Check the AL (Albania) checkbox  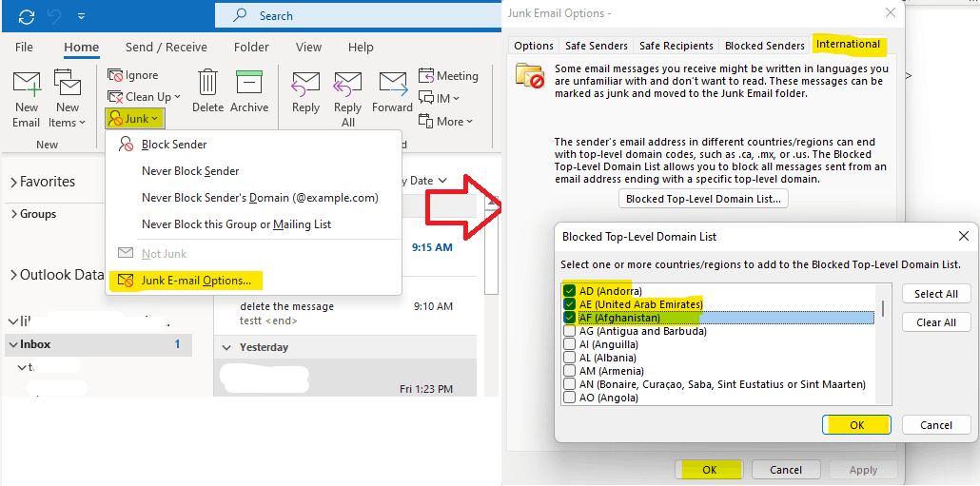point(569,358)
